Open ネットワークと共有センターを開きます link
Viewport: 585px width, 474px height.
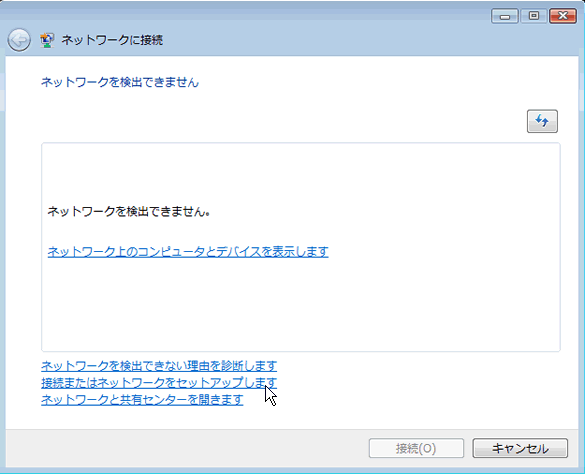142,400
